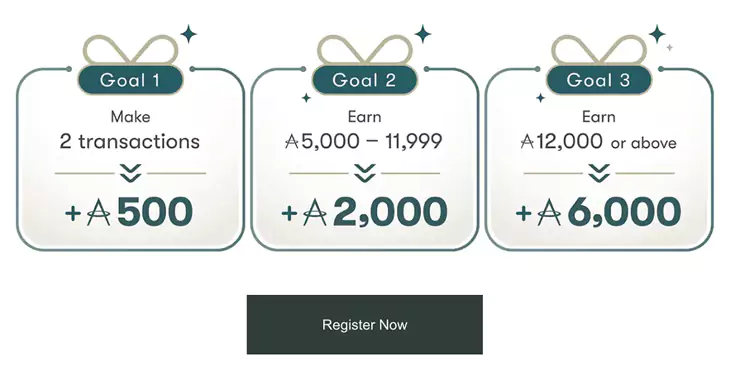Click the ribbon bow atop Goal 3
This screenshot has width=740, height=380.
pos(598,49)
